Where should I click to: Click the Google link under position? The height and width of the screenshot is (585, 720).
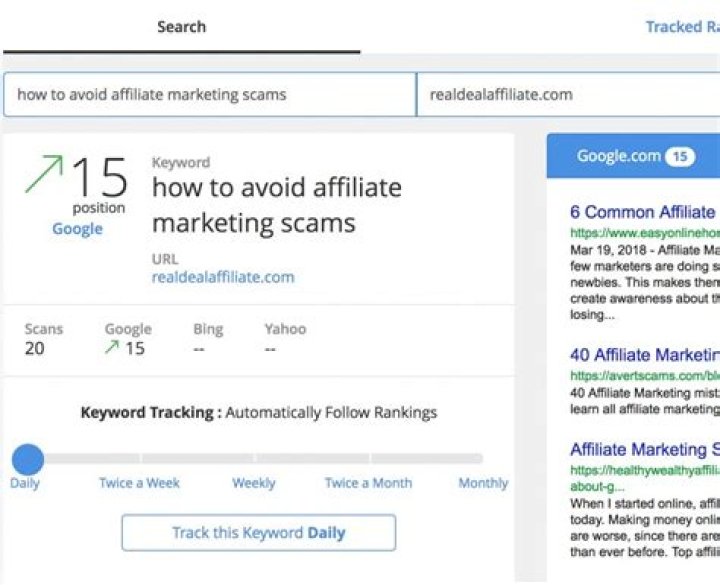[77, 229]
